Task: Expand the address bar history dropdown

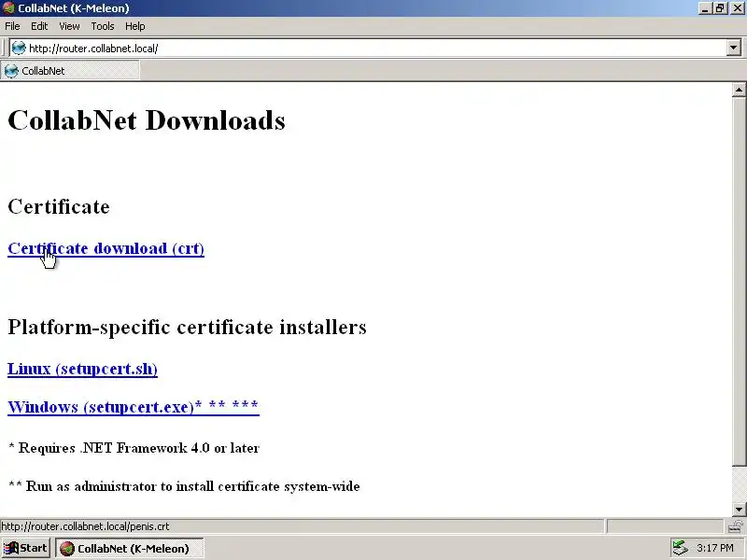Action: pos(733,49)
